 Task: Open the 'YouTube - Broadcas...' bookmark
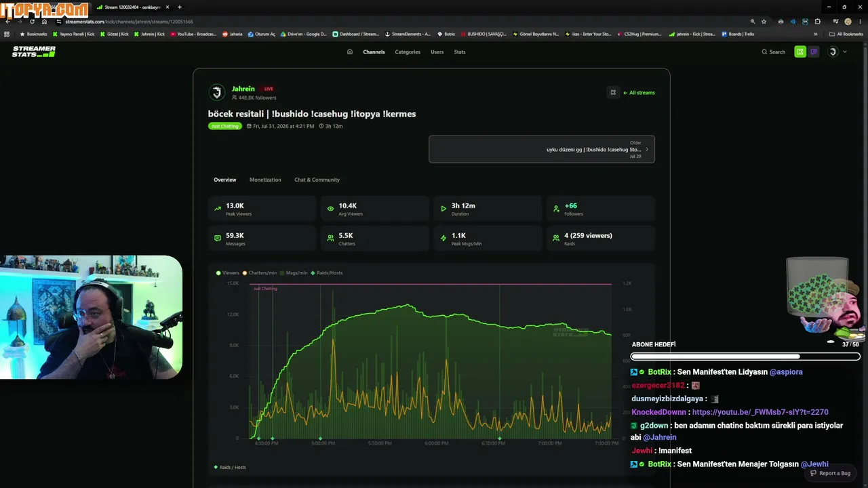pos(194,34)
